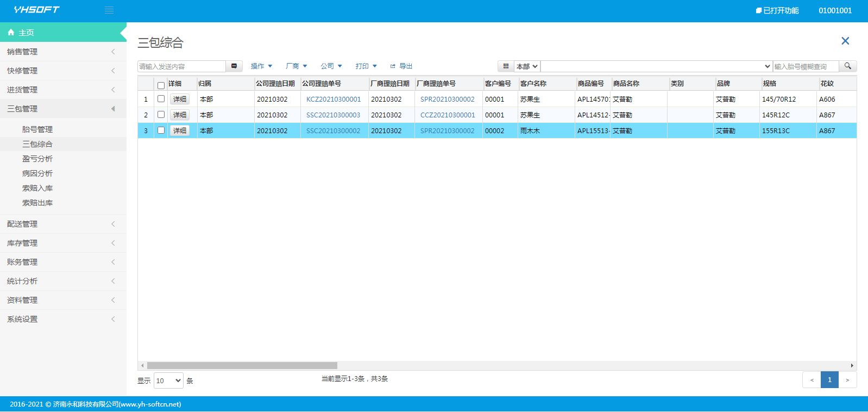The height and width of the screenshot is (412, 868).
Task: Collapse the 三包管理 sidebar section
Action: point(63,109)
